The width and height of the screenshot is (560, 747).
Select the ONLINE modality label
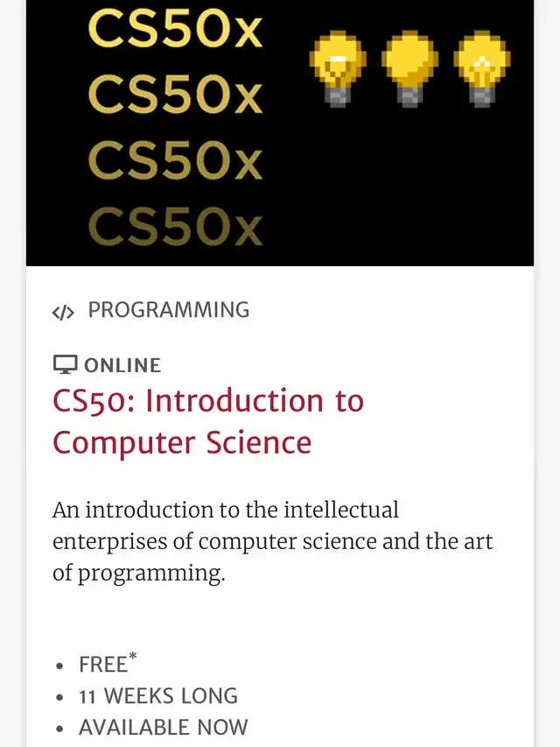coord(122,366)
